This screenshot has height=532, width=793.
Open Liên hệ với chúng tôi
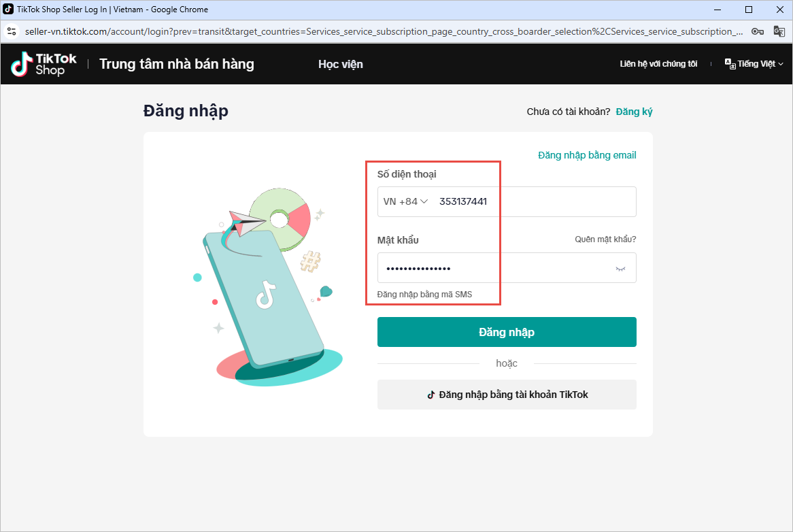click(x=658, y=64)
